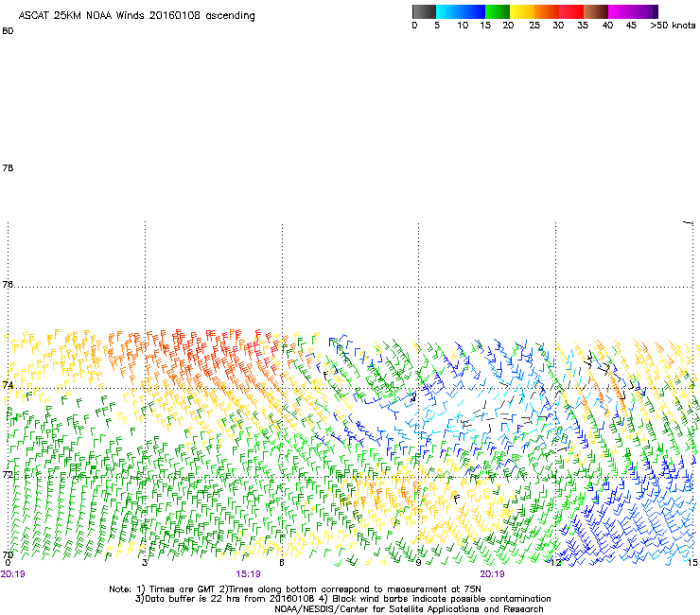This screenshot has height=615, width=700.
Task: Click the longitude '9' axis label
Action: [x=418, y=563]
